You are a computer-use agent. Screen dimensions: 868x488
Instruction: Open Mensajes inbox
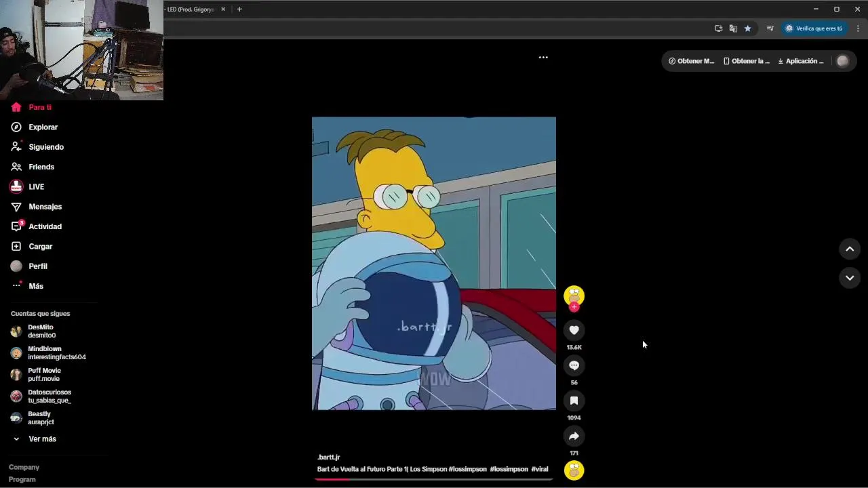pyautogui.click(x=45, y=207)
